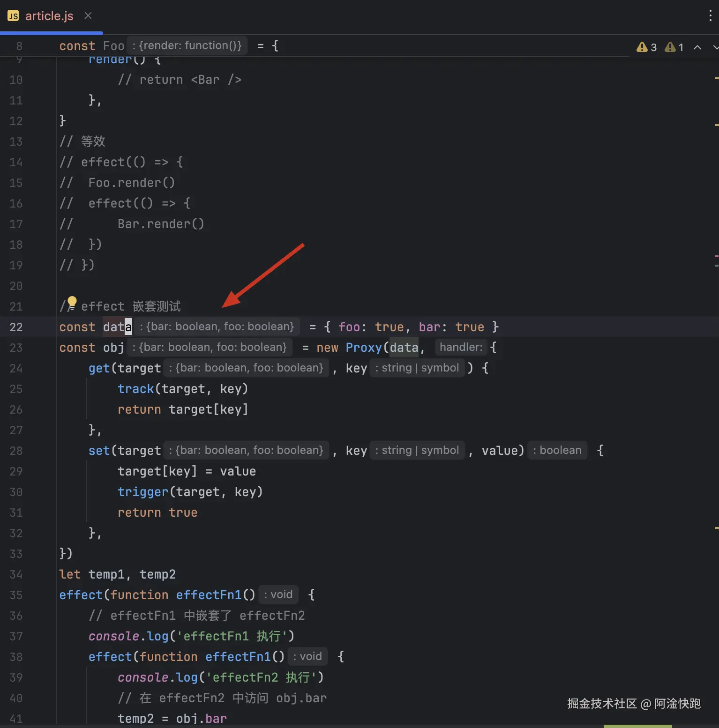The width and height of the screenshot is (719, 728).
Task: Click line number 28 in the gutter
Action: coord(16,451)
